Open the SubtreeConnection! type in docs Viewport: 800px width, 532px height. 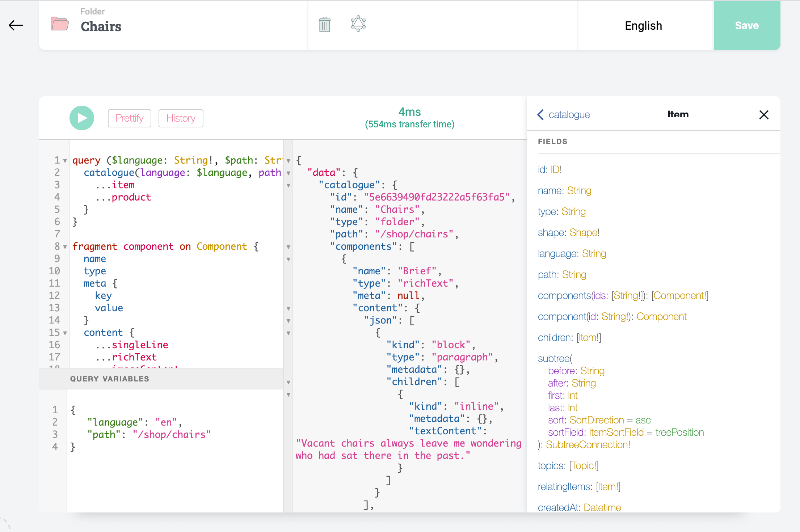(587, 444)
